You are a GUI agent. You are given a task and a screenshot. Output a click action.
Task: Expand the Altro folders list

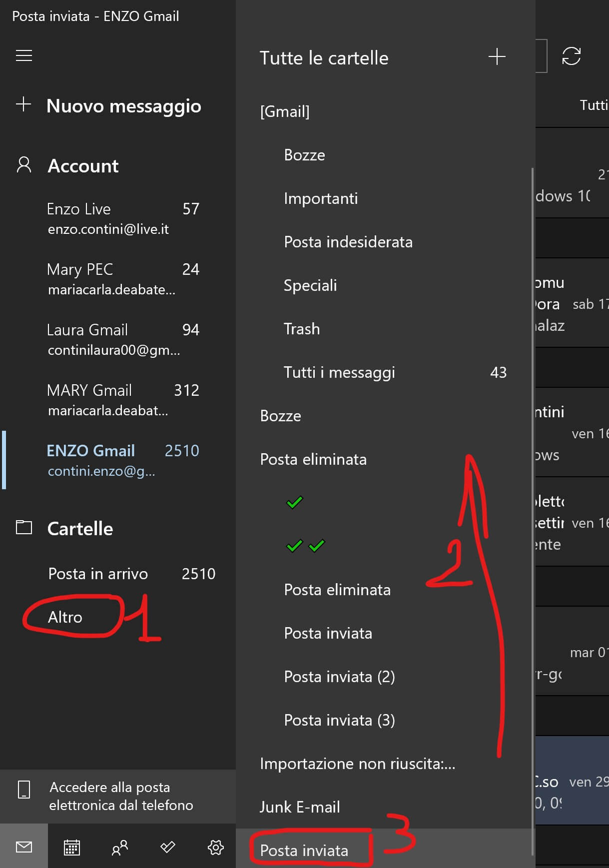point(65,617)
